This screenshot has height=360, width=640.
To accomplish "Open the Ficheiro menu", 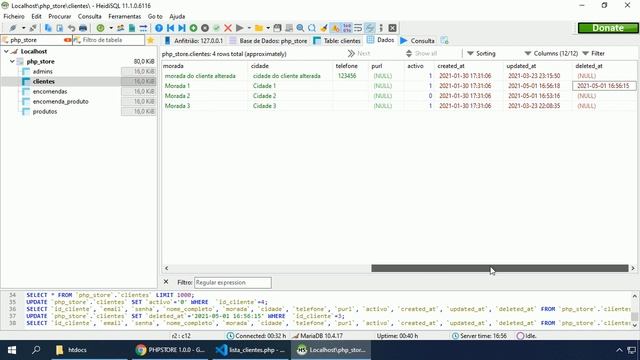I will [14, 16].
